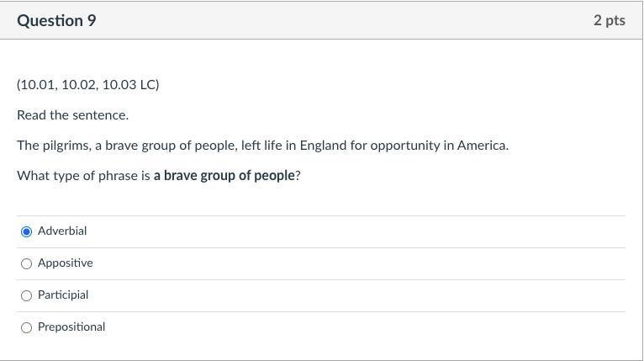Click the 2 pts score label
Viewport: 644px width, 361px height.
tap(609, 20)
